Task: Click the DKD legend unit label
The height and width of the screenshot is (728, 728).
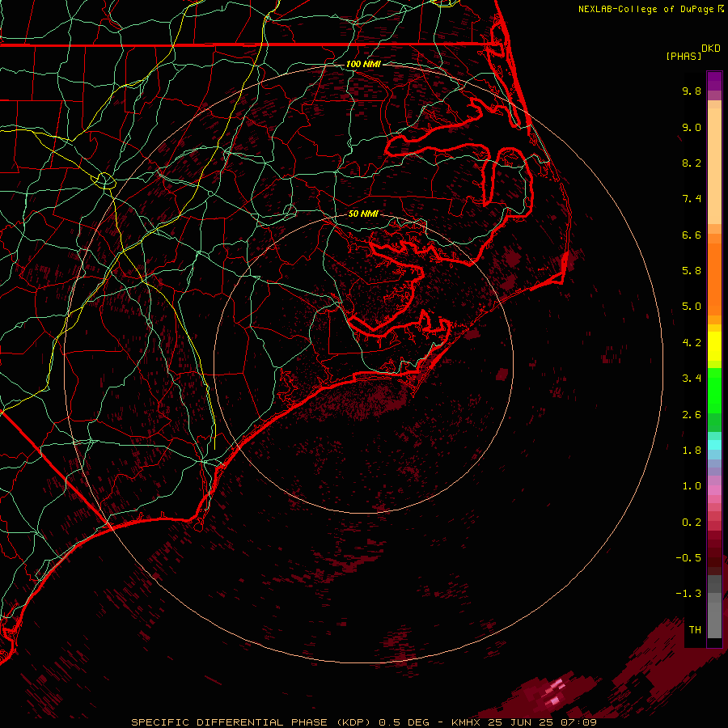Action: pos(711,49)
